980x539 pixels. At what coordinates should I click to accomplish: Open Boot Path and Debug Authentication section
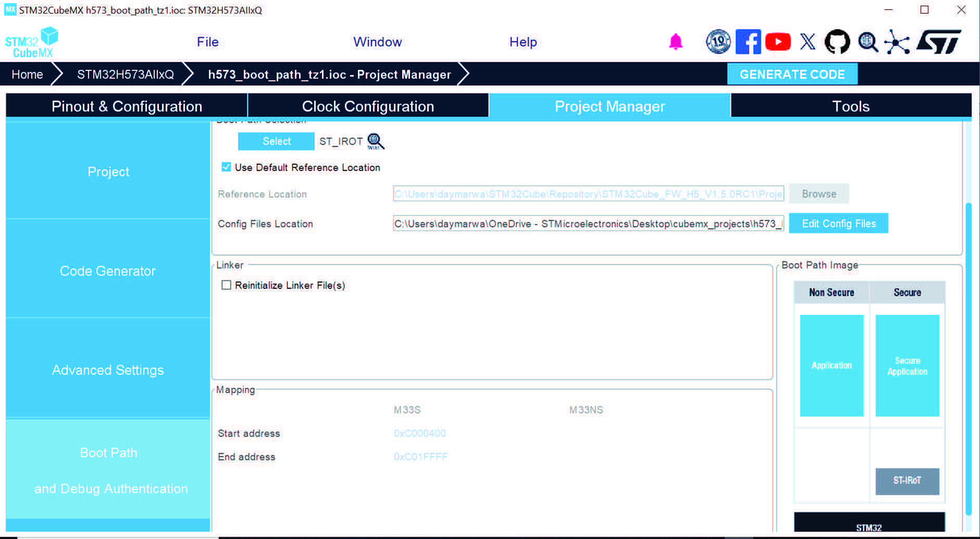[x=108, y=470]
